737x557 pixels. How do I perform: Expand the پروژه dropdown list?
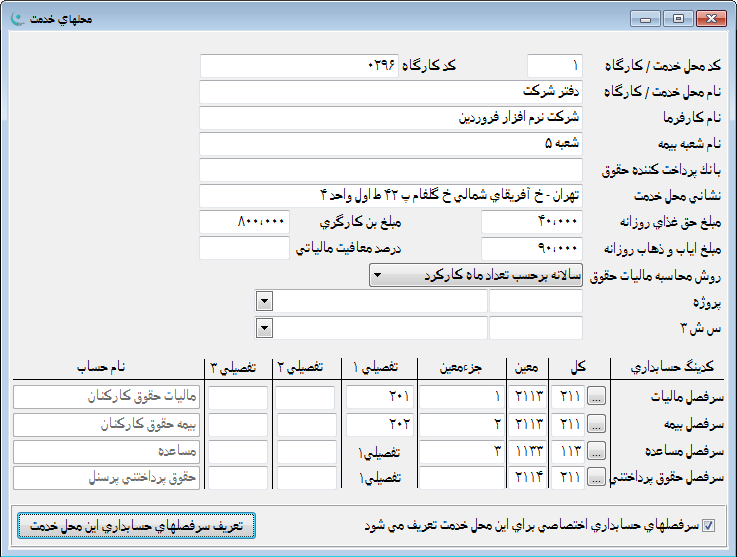pyautogui.click(x=264, y=301)
